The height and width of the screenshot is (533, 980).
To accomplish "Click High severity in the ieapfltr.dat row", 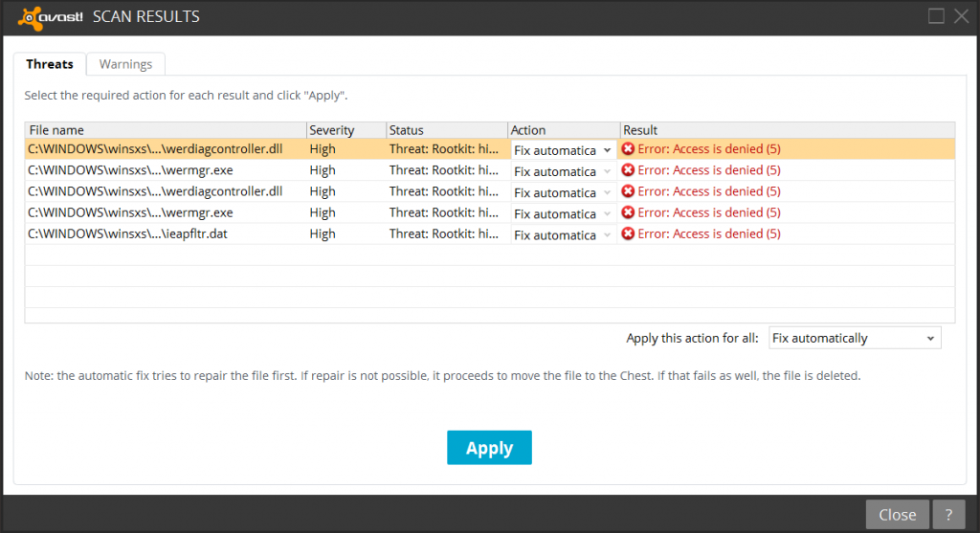I will 323,233.
